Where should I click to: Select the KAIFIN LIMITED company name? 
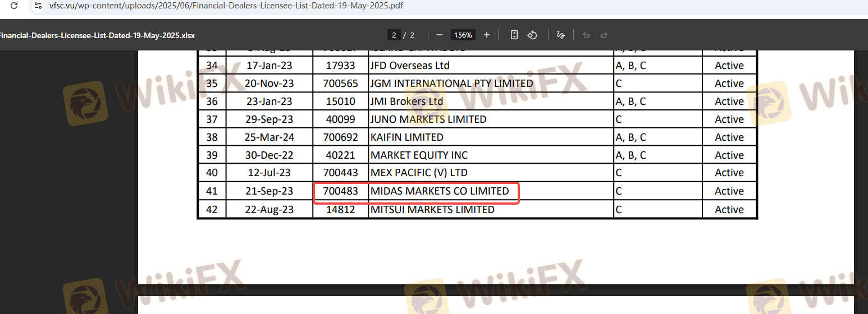(x=406, y=137)
